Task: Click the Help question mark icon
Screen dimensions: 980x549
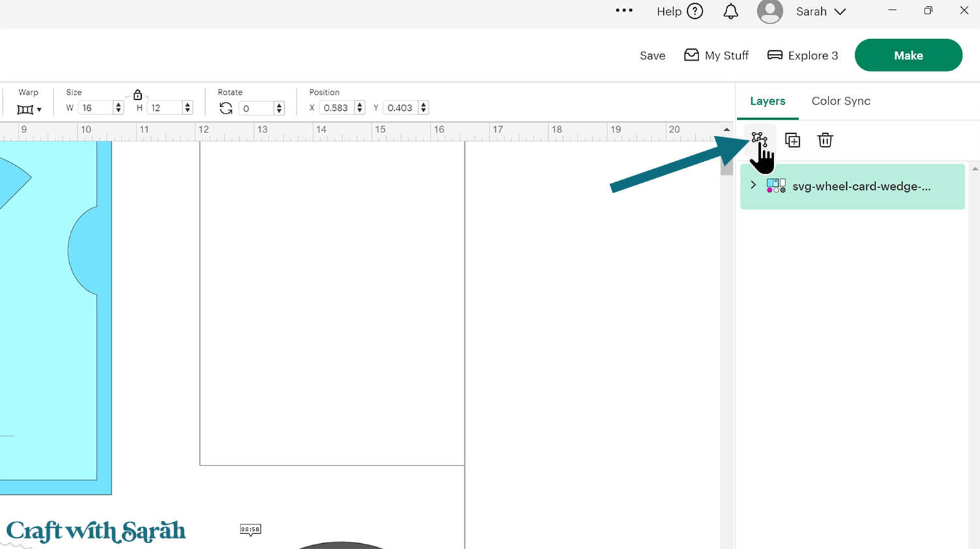Action: coord(695,12)
